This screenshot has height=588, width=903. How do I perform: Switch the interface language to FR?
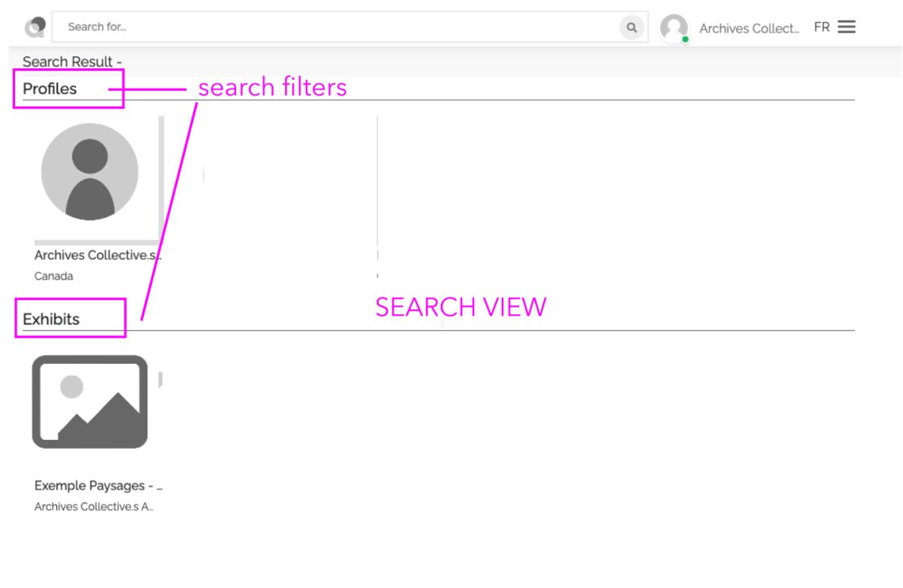coord(820,26)
